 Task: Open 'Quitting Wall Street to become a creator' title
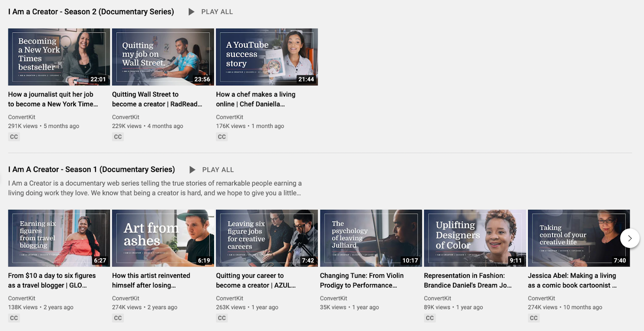[157, 99]
